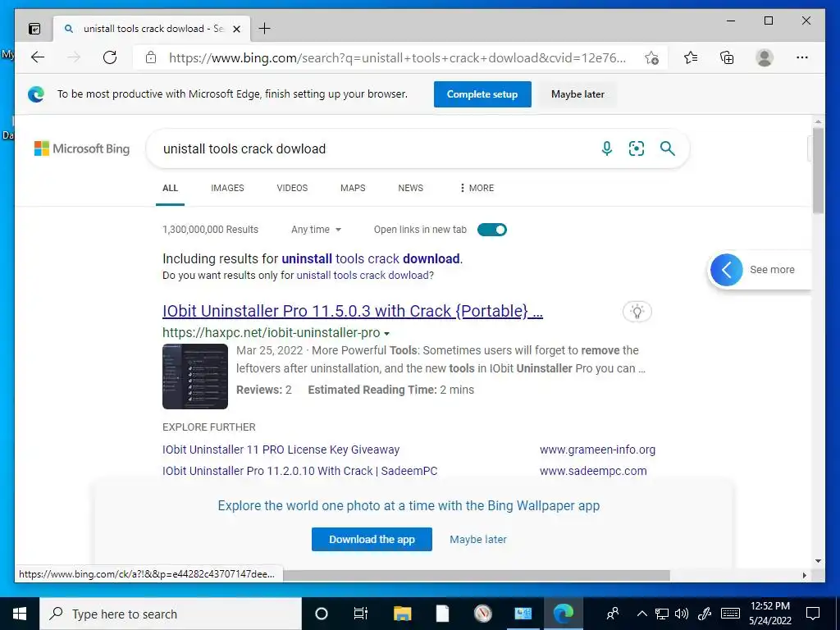
Task: Go to the Microsoft Bing logo
Action: (82, 148)
